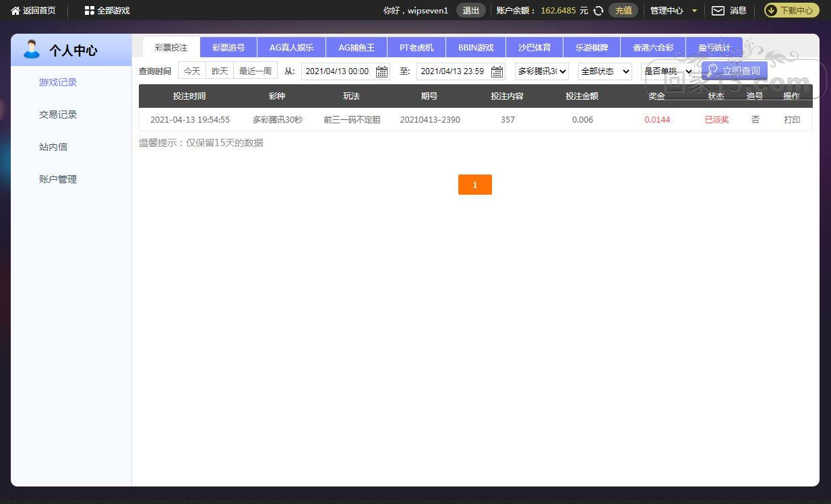Open the PT老虎机 tab
Image resolution: width=831 pixels, height=504 pixels.
click(416, 48)
